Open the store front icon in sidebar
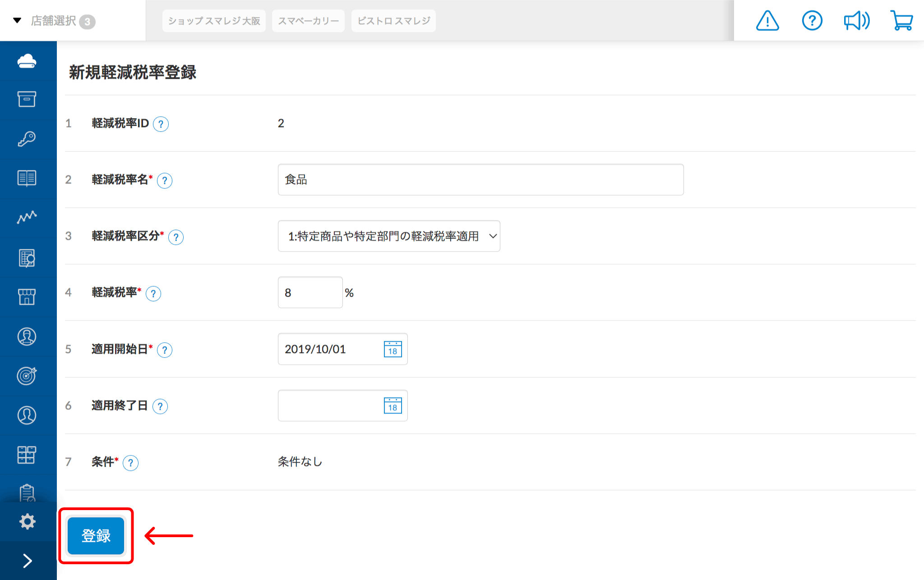924x580 pixels. coord(27,297)
